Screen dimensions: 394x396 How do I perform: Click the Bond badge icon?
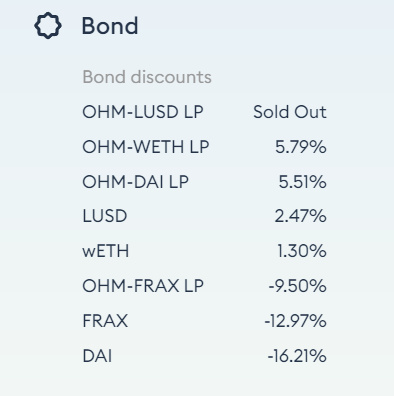(x=48, y=26)
